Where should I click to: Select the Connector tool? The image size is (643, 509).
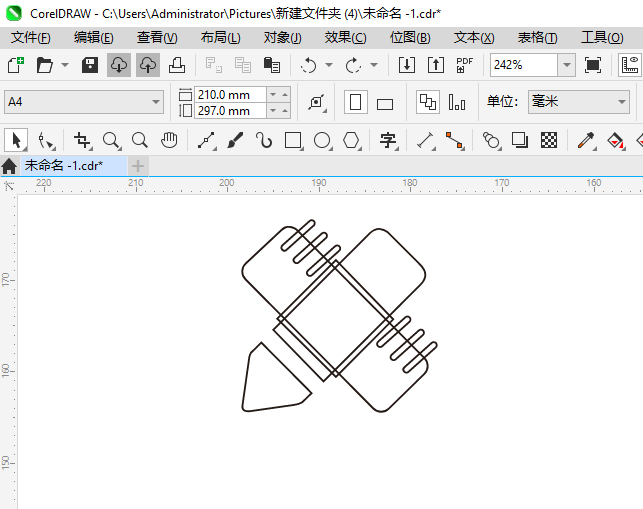pyautogui.click(x=455, y=140)
